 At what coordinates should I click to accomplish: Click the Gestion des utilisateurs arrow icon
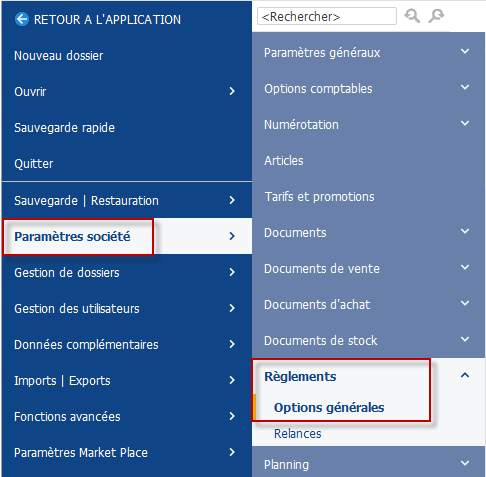pyautogui.click(x=232, y=308)
